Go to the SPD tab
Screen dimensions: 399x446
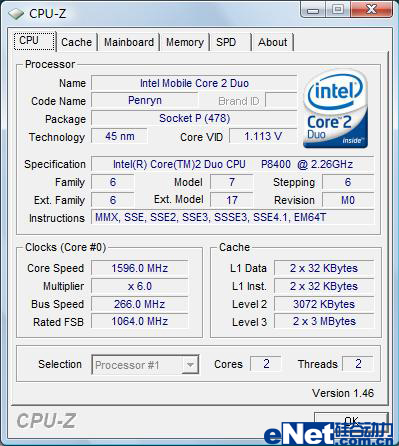230,42
